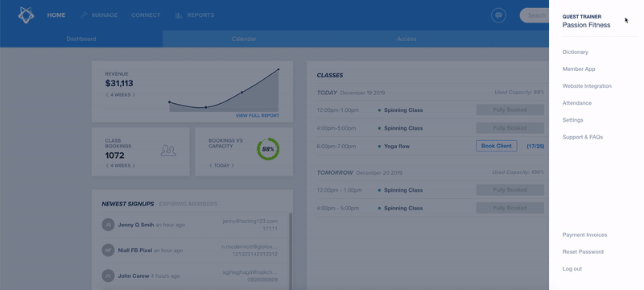Select the Newest Signups tab
644x290 pixels.
[x=128, y=204]
